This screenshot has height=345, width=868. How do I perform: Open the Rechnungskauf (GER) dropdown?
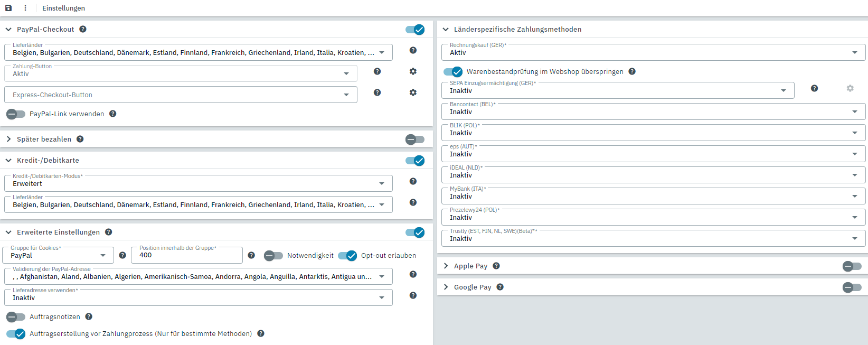(653, 52)
